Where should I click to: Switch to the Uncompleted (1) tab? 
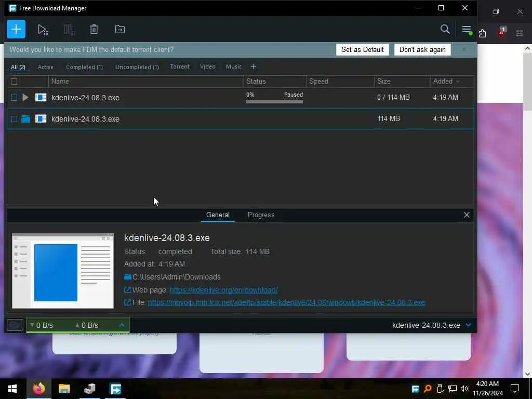pyautogui.click(x=137, y=67)
